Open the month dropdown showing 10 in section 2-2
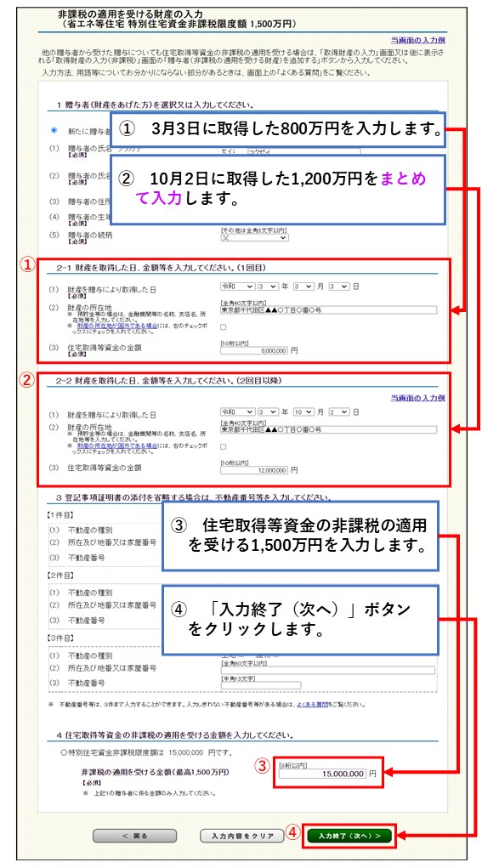Screen dimensions: 482x868 (x=303, y=412)
